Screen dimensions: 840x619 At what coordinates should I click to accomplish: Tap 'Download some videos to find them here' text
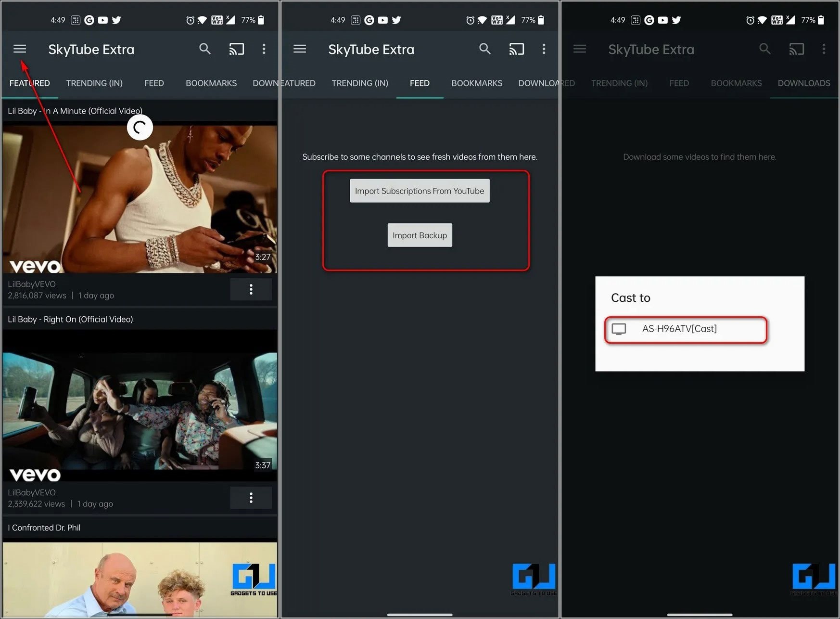click(x=700, y=157)
